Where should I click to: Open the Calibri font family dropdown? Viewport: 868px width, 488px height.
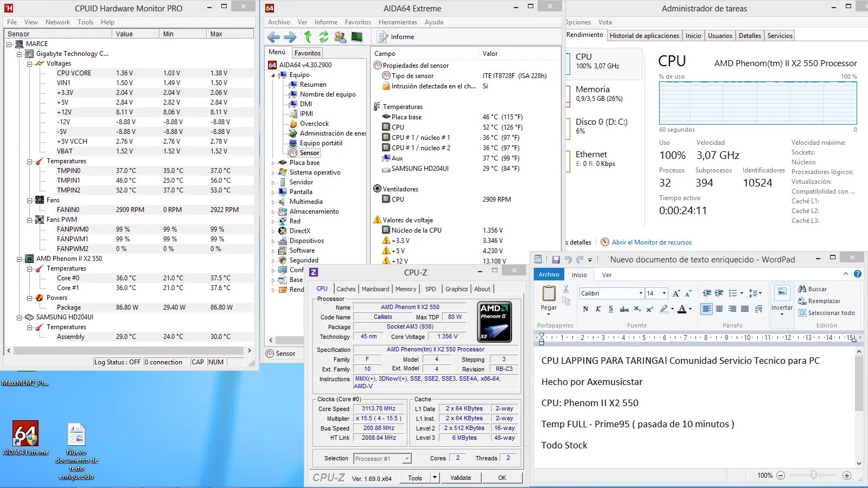tap(641, 293)
